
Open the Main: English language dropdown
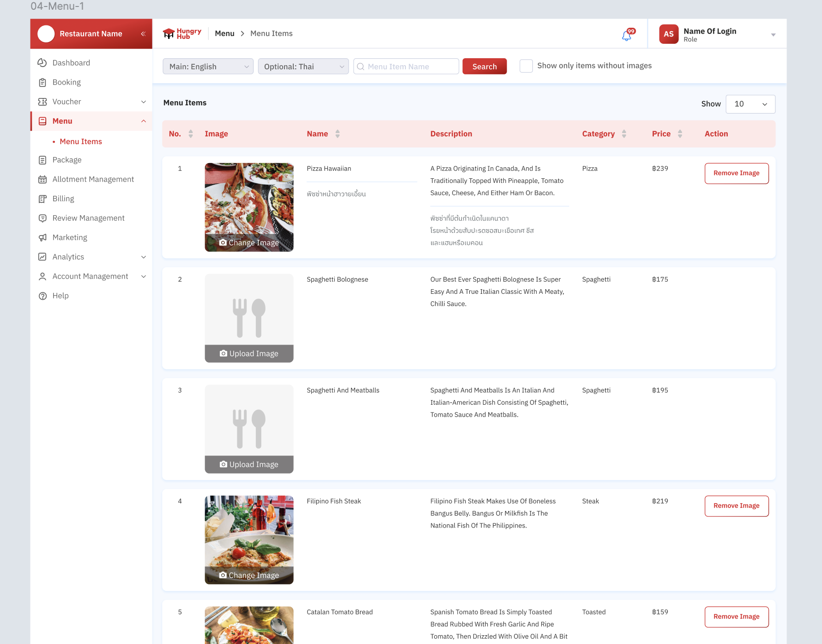(x=208, y=67)
